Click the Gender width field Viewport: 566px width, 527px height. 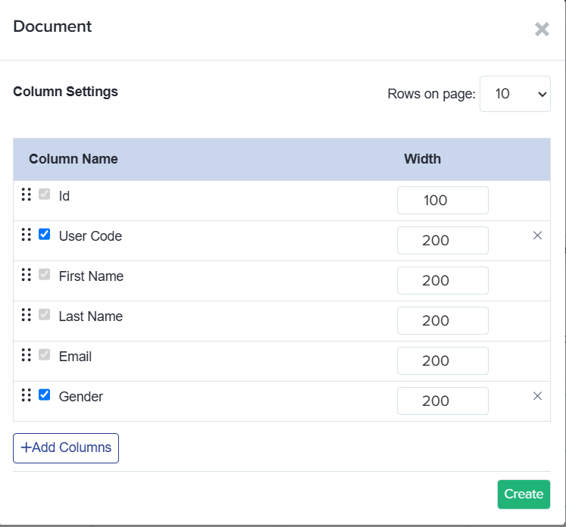pos(443,401)
